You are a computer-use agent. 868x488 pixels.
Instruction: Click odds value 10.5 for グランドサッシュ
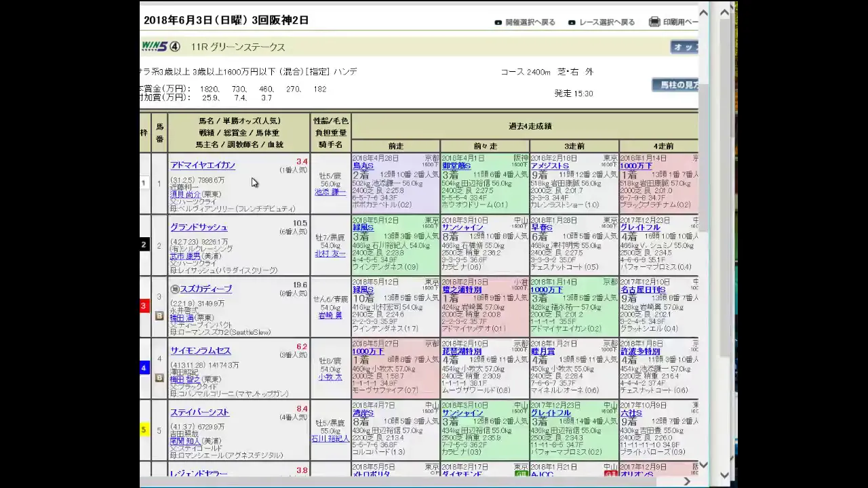300,223
